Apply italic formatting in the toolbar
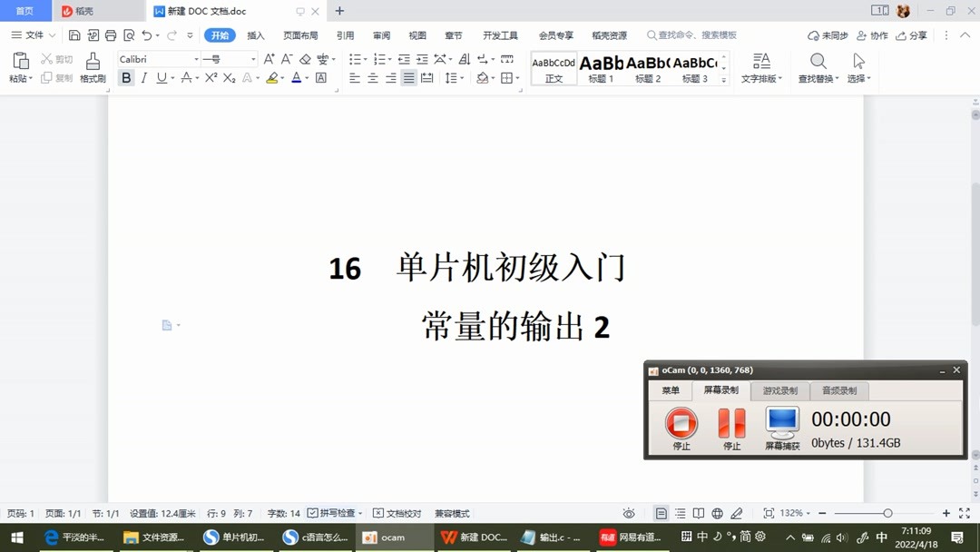Image resolution: width=980 pixels, height=552 pixels. (143, 77)
